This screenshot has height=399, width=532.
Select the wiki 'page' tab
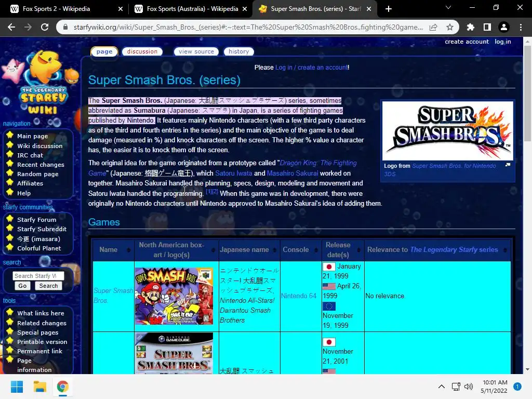[104, 51]
